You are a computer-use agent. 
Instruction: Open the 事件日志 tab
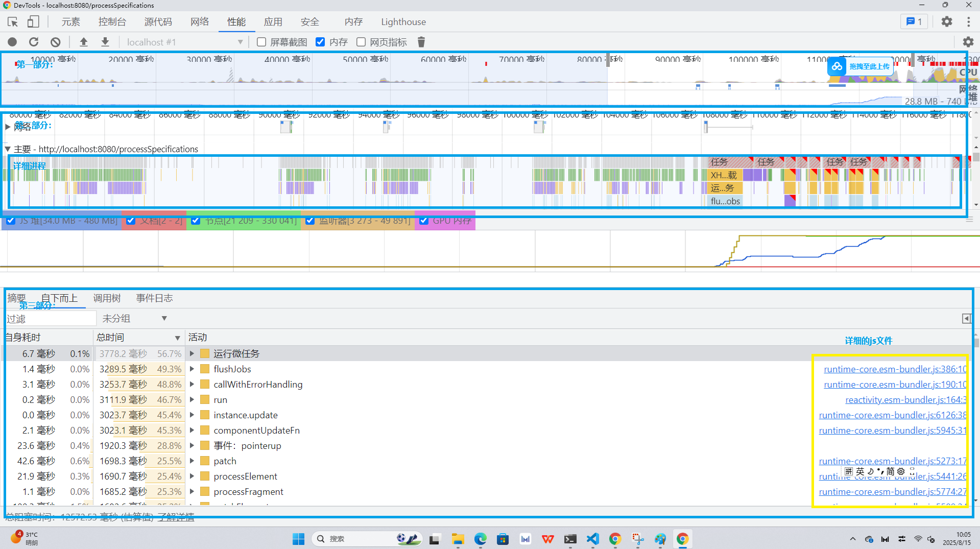[x=155, y=298]
